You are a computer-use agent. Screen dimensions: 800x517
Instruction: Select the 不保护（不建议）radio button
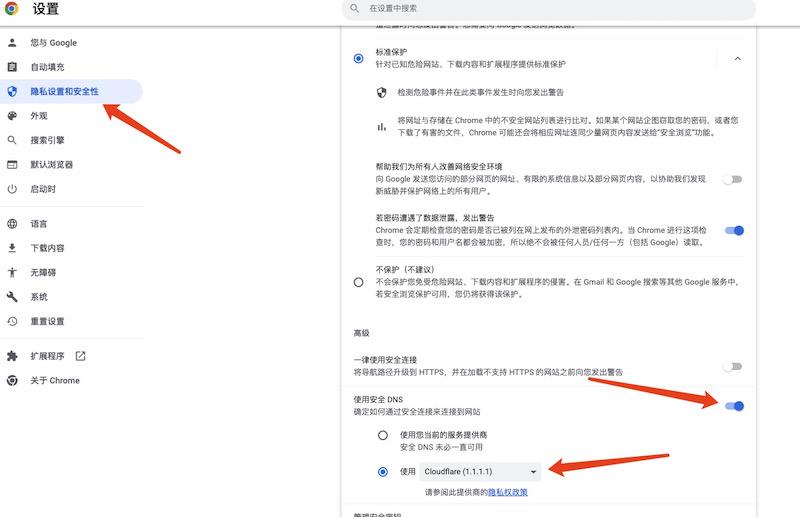[x=359, y=282]
